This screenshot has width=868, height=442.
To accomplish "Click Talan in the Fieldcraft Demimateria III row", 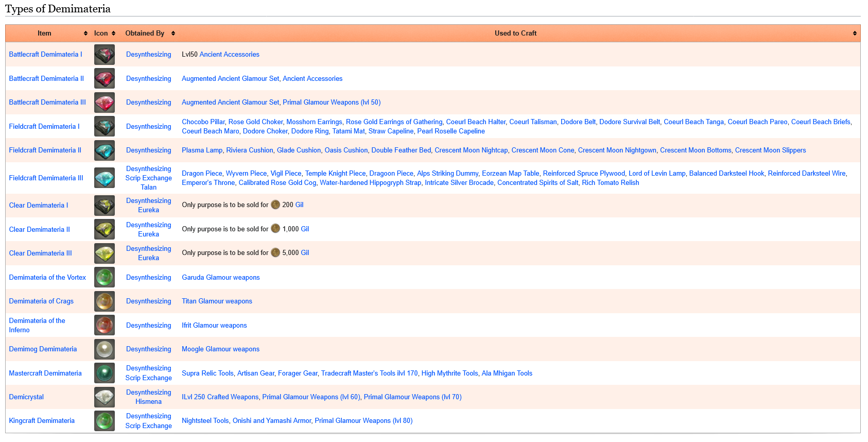I will point(149,188).
